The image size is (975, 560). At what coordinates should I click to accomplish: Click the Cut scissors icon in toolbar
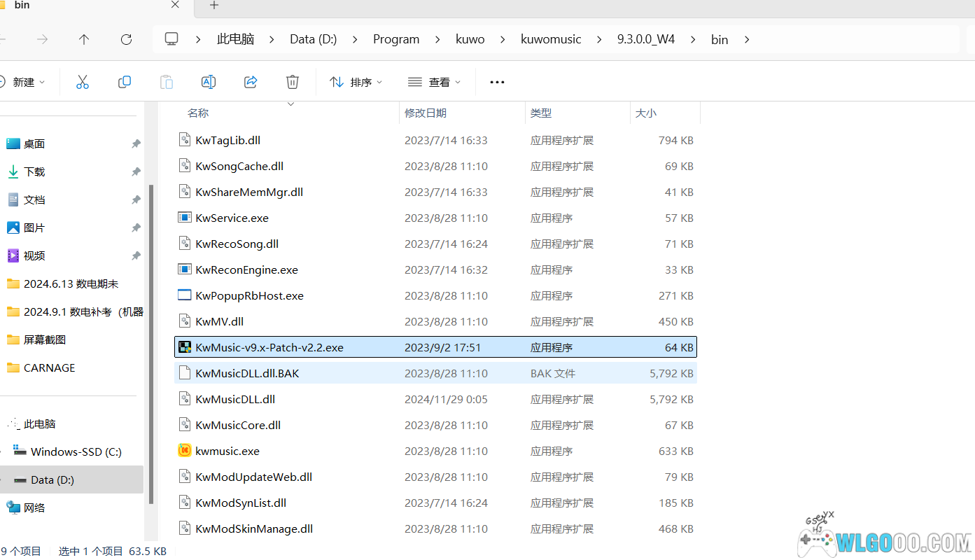tap(83, 82)
